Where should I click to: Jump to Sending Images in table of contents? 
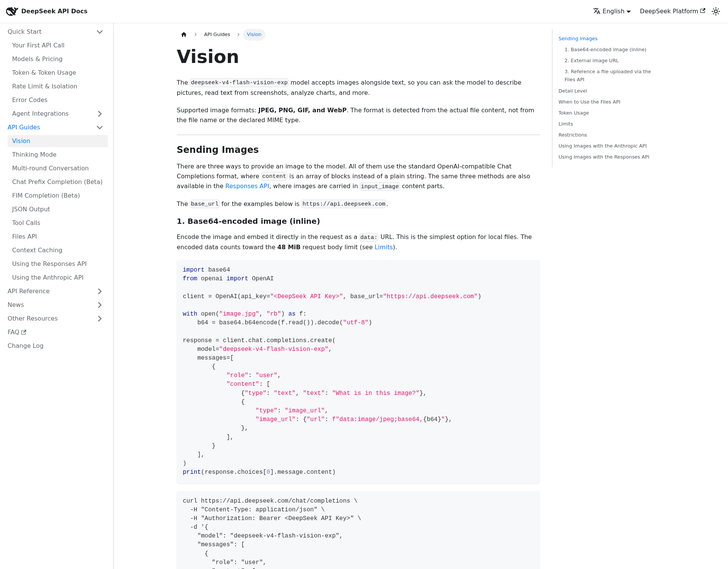578,39
